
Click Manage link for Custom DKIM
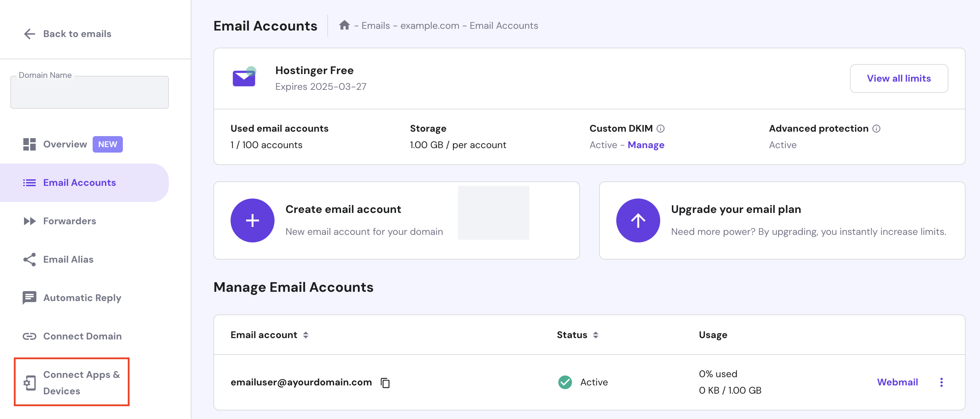pos(645,145)
